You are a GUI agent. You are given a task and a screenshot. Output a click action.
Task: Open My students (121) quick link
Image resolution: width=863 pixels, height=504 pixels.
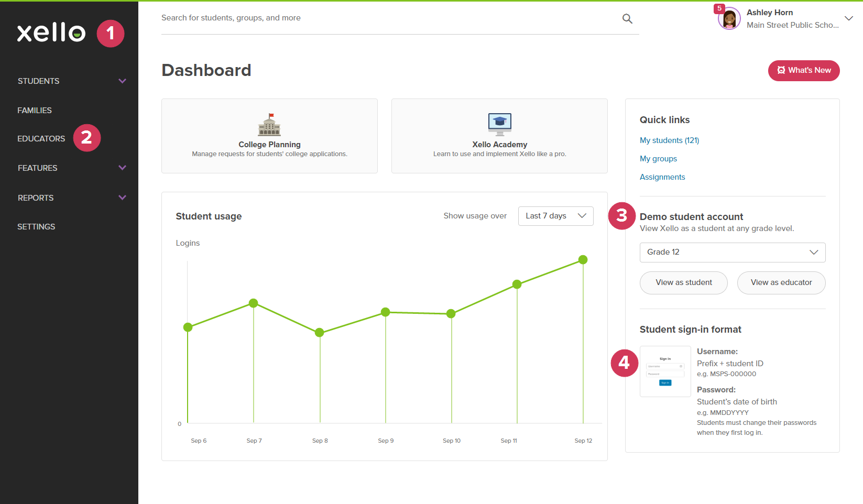(669, 140)
